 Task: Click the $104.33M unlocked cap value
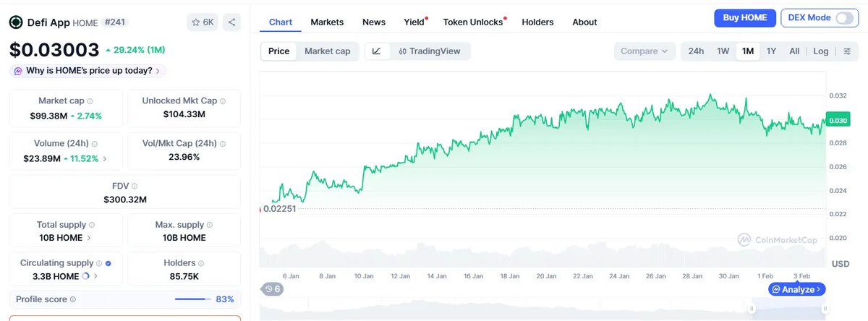184,114
